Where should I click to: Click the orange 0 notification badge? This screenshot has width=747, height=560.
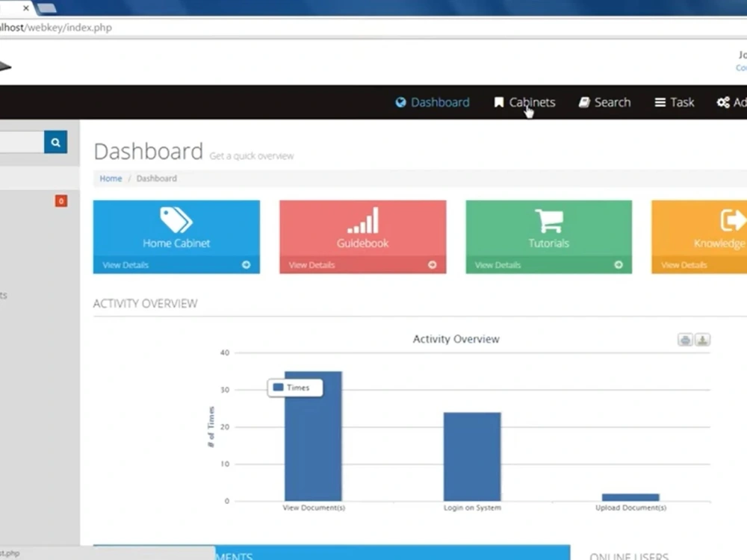click(61, 201)
